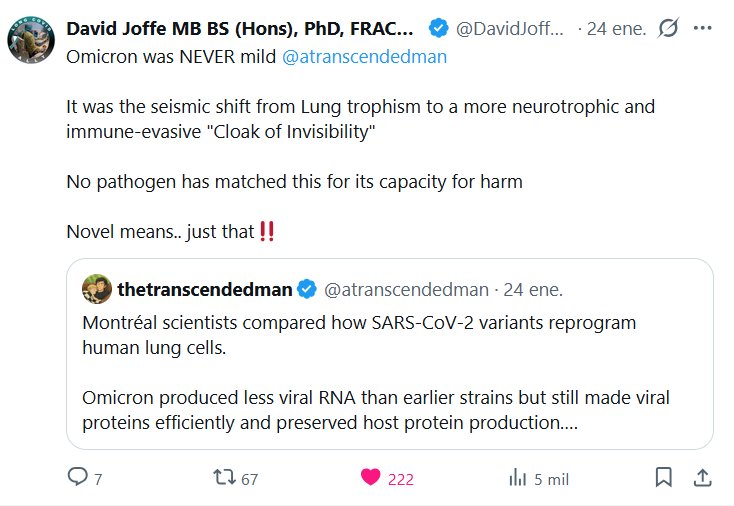Viewport: 734px width, 506px height.
Task: Click David Joffe's blue verified badge
Action: [437, 28]
